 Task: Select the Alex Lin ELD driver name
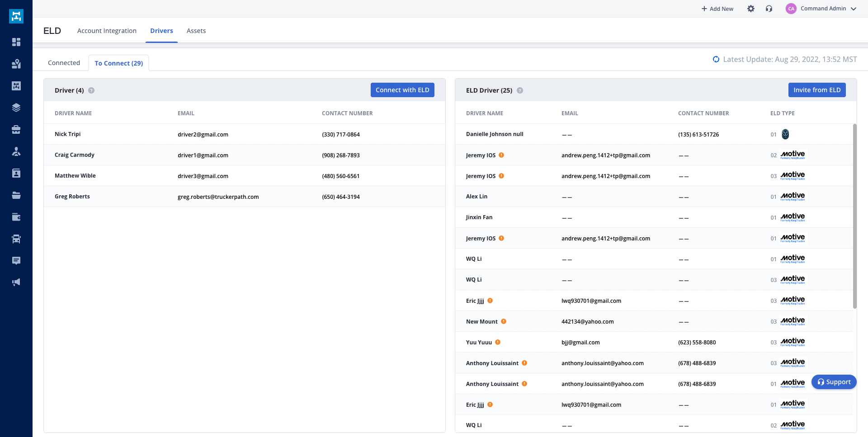(476, 196)
